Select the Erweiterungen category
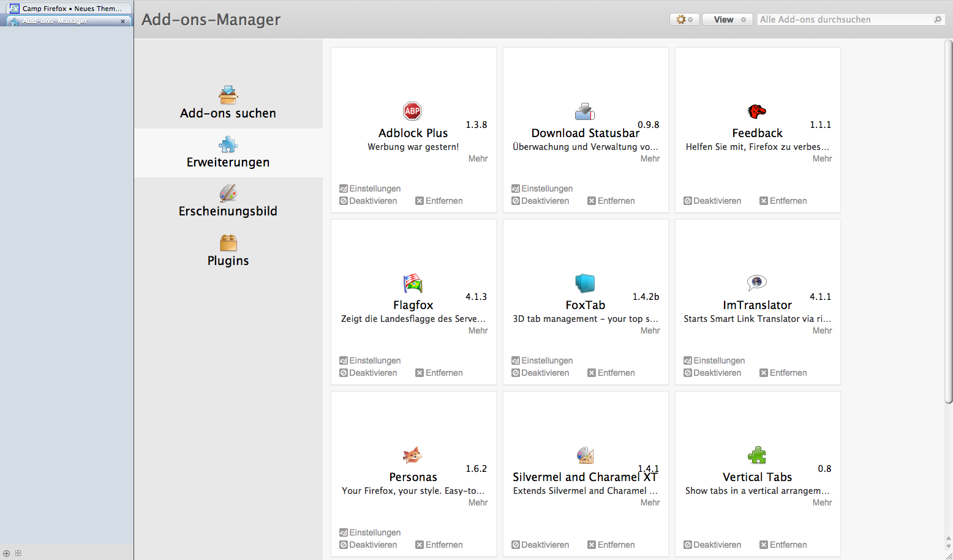953x560 pixels. click(228, 153)
